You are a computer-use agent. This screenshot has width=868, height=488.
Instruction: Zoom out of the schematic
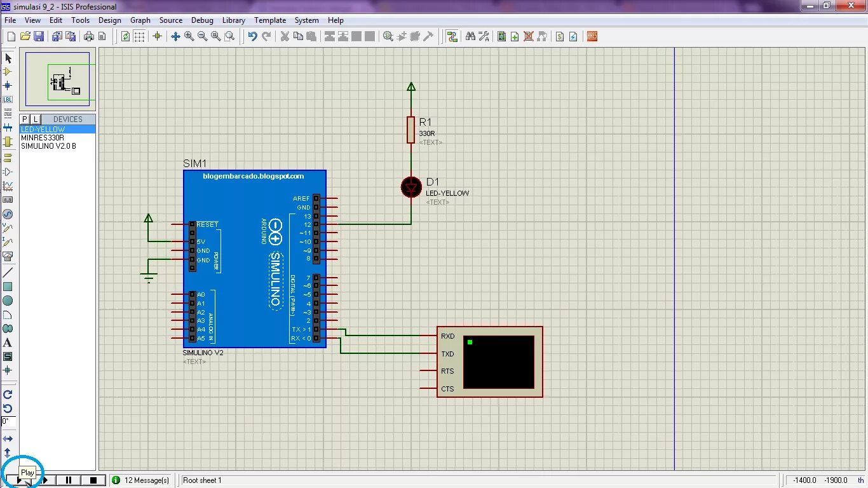(x=202, y=36)
